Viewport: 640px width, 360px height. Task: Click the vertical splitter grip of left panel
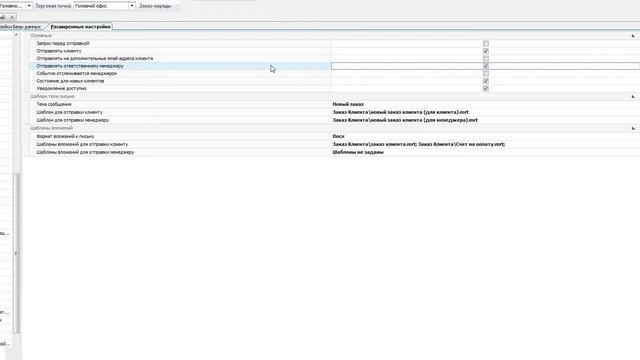(x=16, y=253)
